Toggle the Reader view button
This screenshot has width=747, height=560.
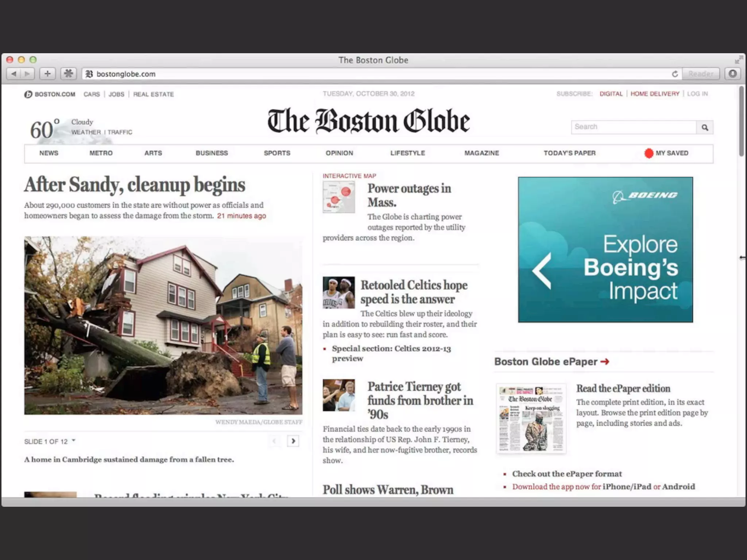tap(701, 74)
